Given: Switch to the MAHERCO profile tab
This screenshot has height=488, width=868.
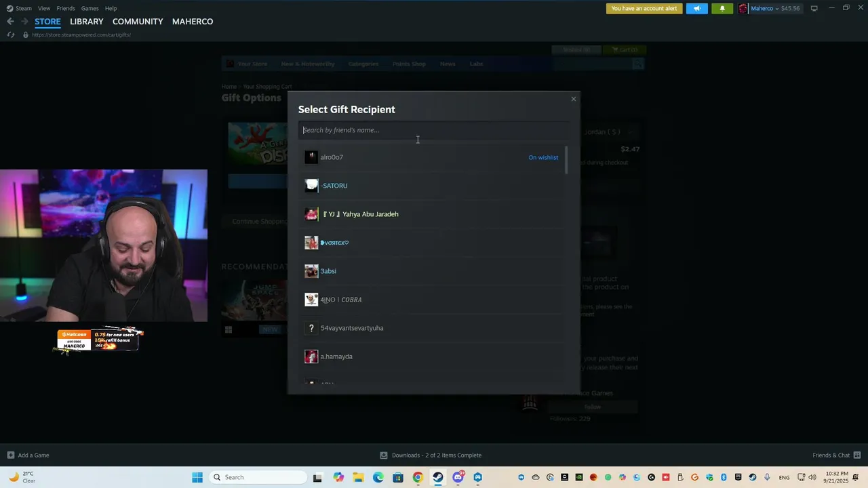Looking at the screenshot, I should point(193,22).
